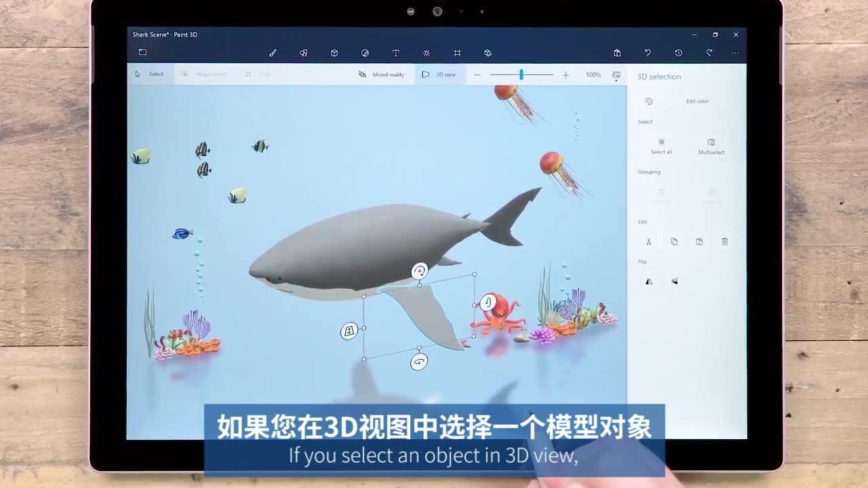The width and height of the screenshot is (868, 488).
Task: Open the Canvas settings icon
Action: pyautogui.click(x=457, y=52)
